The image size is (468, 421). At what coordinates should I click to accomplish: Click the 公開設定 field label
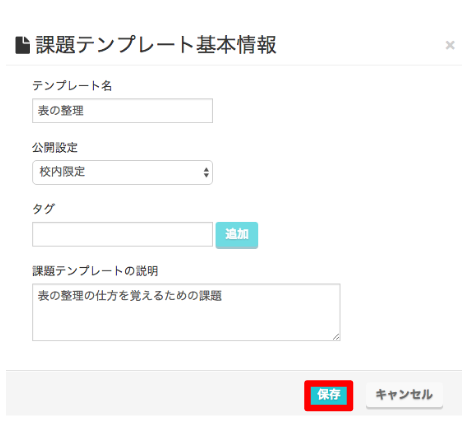coord(55,147)
